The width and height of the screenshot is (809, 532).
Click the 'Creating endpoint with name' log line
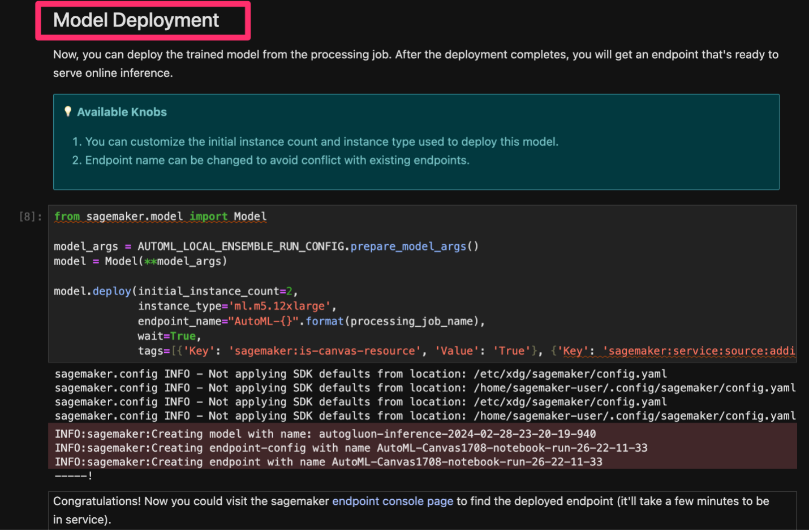(329, 462)
